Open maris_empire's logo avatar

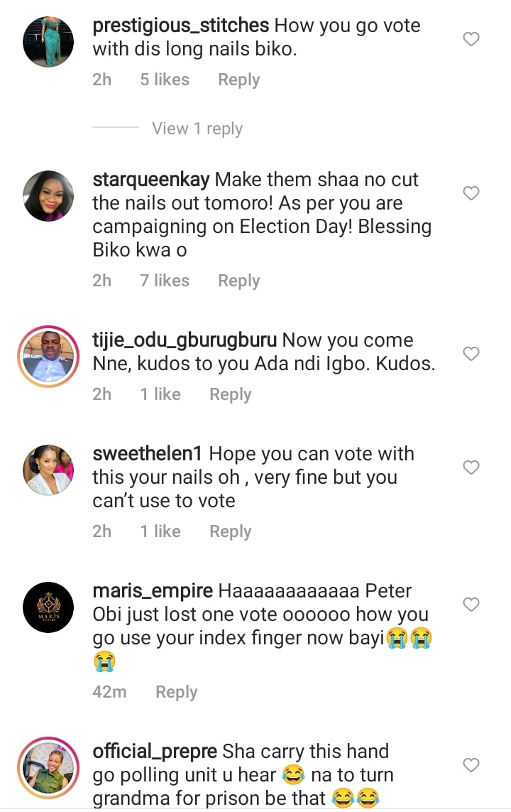tap(49, 607)
